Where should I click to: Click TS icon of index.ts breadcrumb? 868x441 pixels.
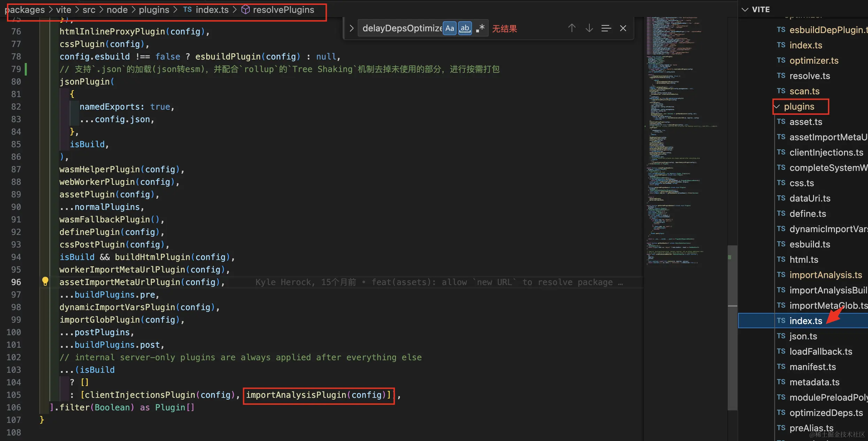tap(187, 10)
